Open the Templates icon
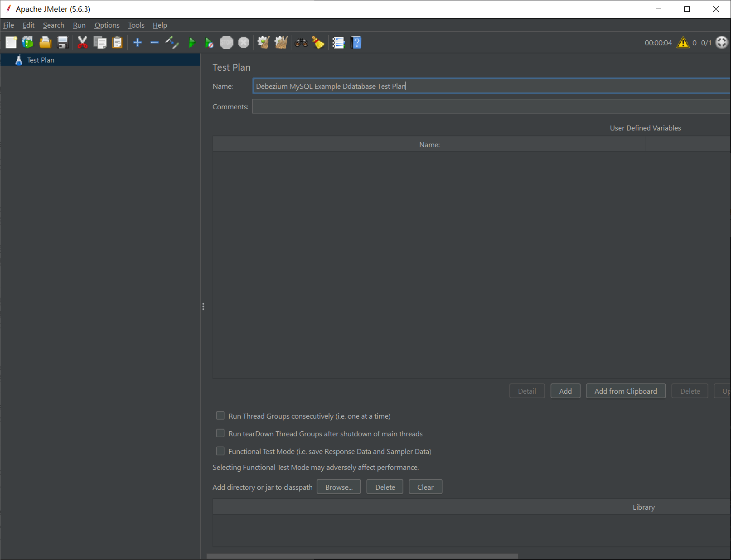The width and height of the screenshot is (731, 560). (x=28, y=43)
